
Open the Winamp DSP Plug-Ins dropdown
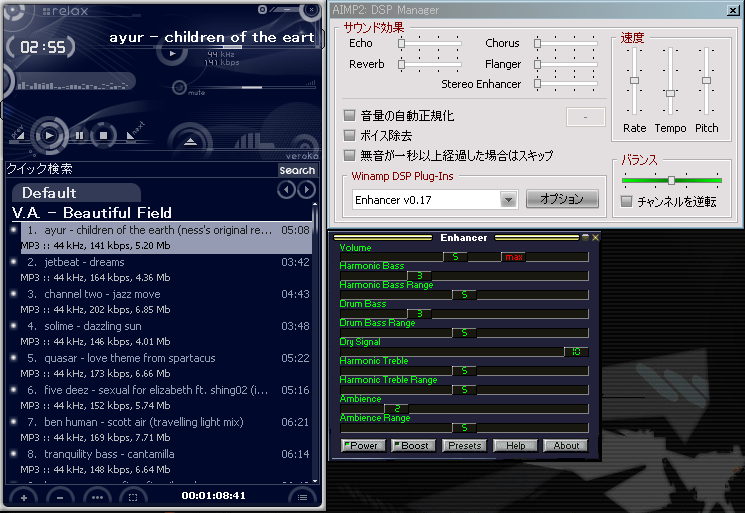[508, 200]
